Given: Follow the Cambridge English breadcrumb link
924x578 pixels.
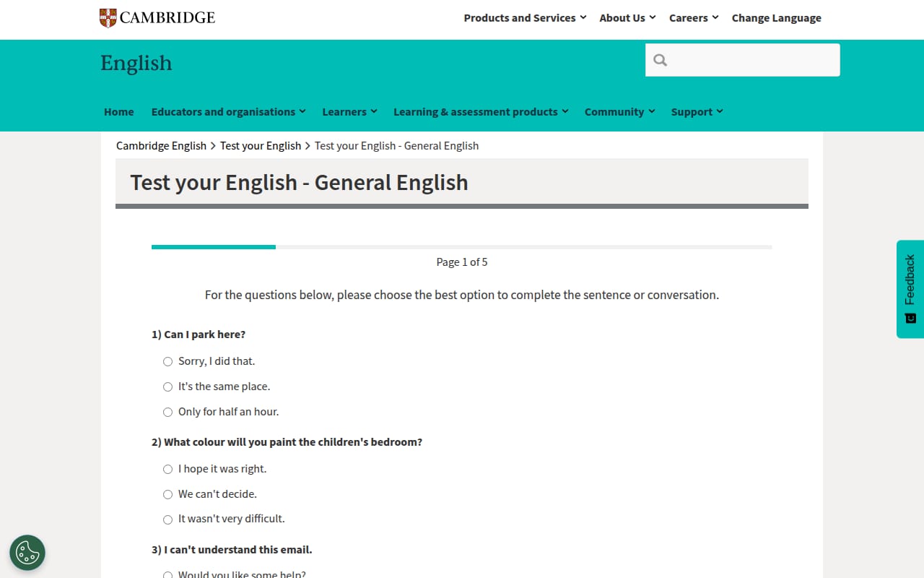Looking at the screenshot, I should 161,146.
